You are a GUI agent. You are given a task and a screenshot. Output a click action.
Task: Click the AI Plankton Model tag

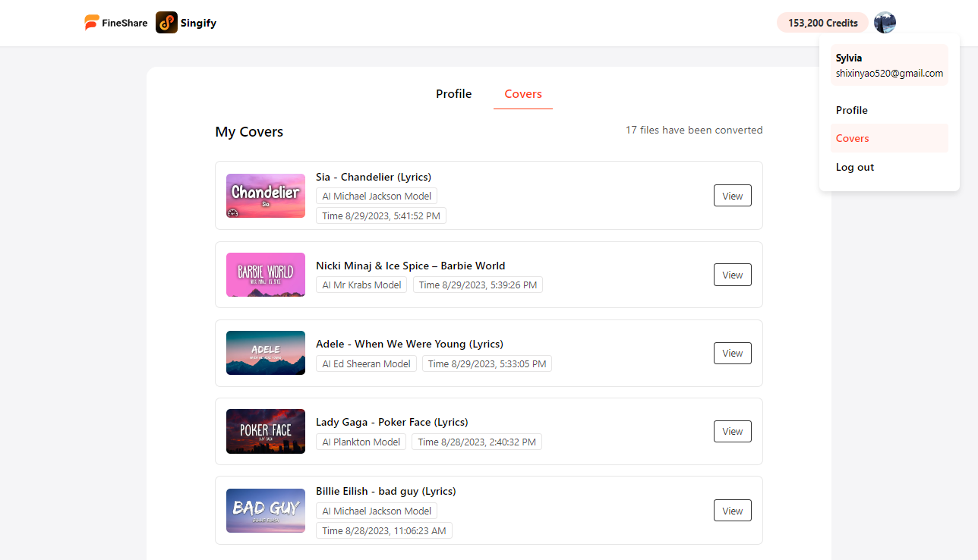click(x=361, y=442)
